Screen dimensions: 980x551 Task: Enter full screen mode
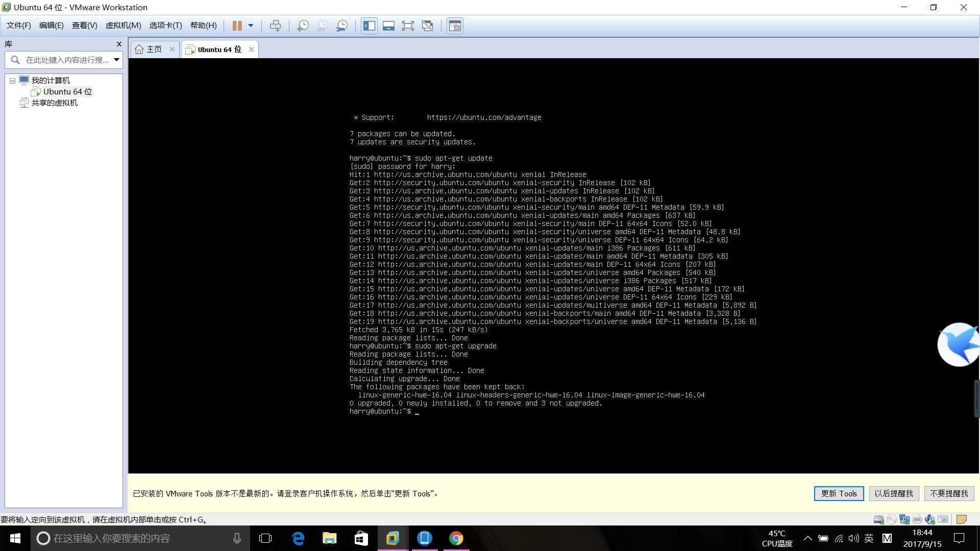point(408,26)
